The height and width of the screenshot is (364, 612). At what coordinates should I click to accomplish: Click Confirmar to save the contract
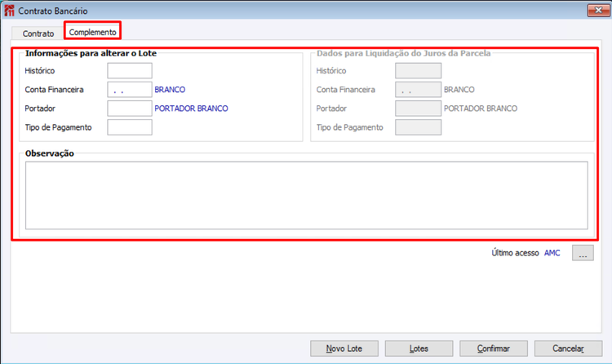[494, 348]
